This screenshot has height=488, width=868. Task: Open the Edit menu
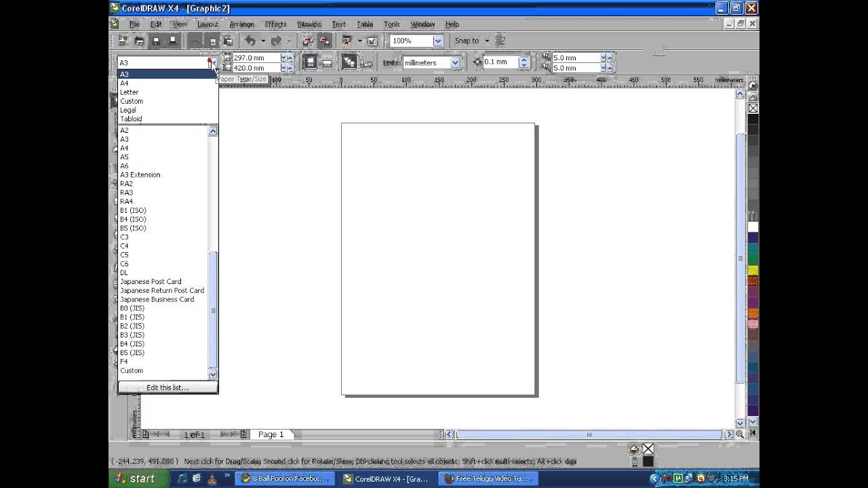click(156, 24)
